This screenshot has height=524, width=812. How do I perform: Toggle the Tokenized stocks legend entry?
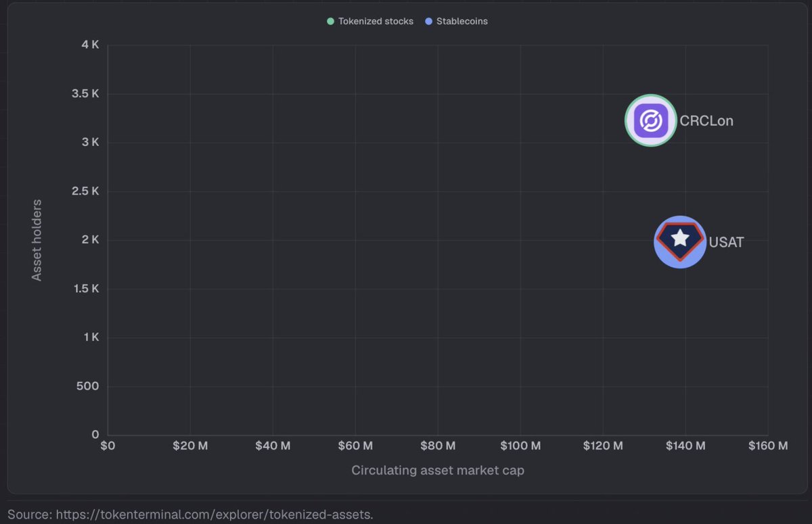click(370, 21)
